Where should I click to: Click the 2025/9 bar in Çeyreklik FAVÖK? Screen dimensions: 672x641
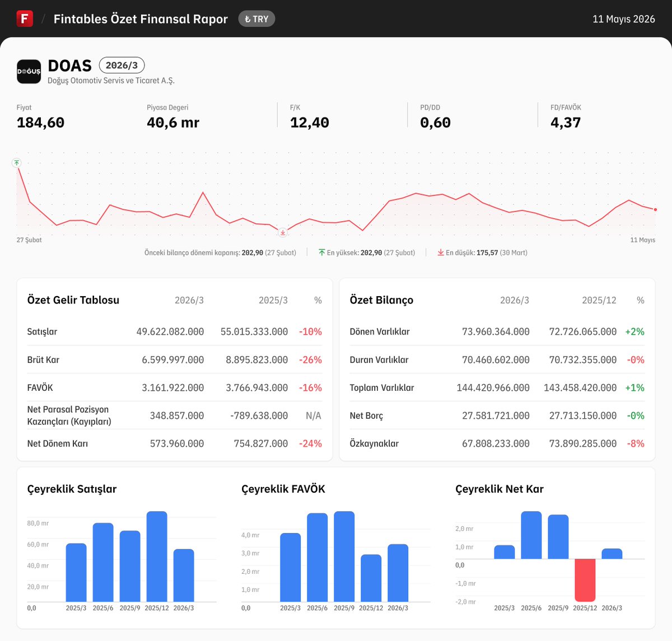pos(344,556)
